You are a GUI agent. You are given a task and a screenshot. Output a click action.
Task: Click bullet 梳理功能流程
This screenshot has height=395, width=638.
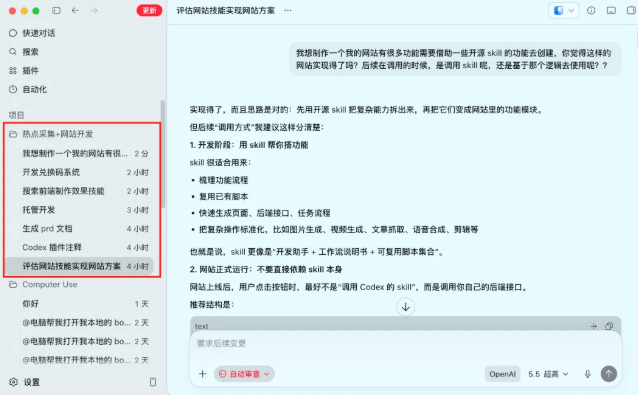(x=223, y=180)
